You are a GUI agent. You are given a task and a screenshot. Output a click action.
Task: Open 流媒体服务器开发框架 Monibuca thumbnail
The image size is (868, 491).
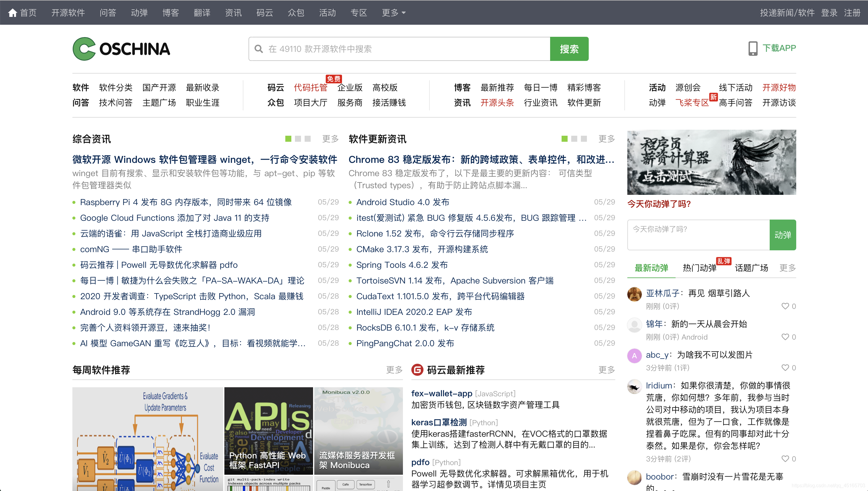click(359, 431)
